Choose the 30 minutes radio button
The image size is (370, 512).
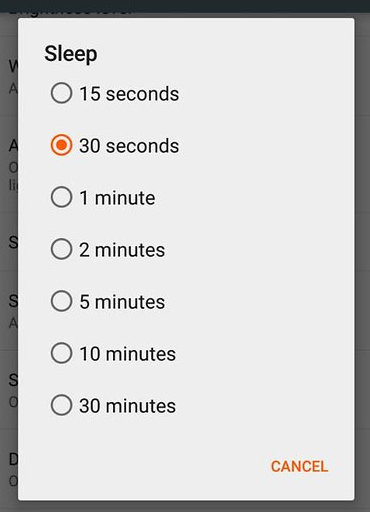pos(61,405)
